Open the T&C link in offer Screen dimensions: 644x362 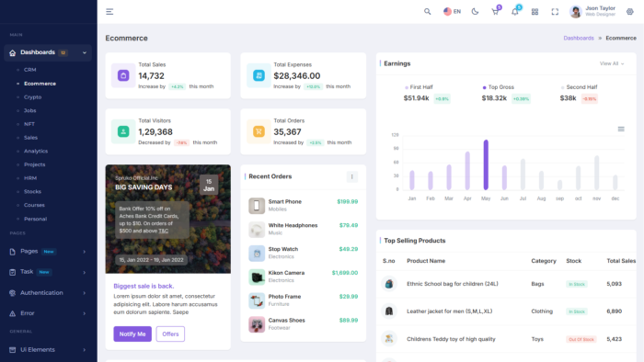click(x=164, y=231)
